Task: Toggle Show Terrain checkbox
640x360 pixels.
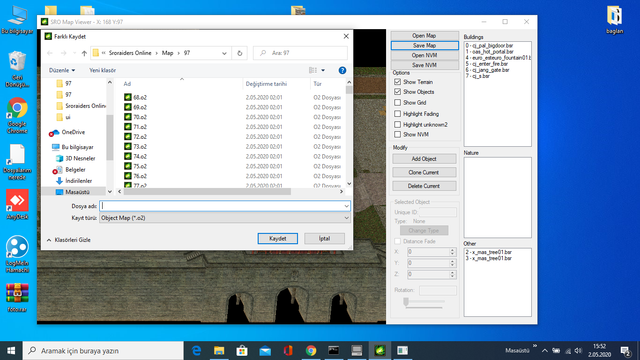Action: [398, 82]
